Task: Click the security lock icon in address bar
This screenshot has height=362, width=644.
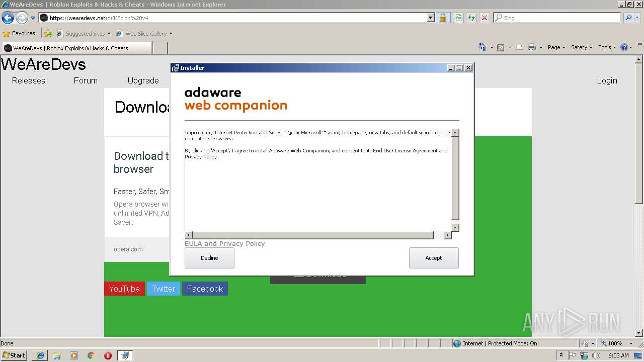Action: tap(443, 18)
